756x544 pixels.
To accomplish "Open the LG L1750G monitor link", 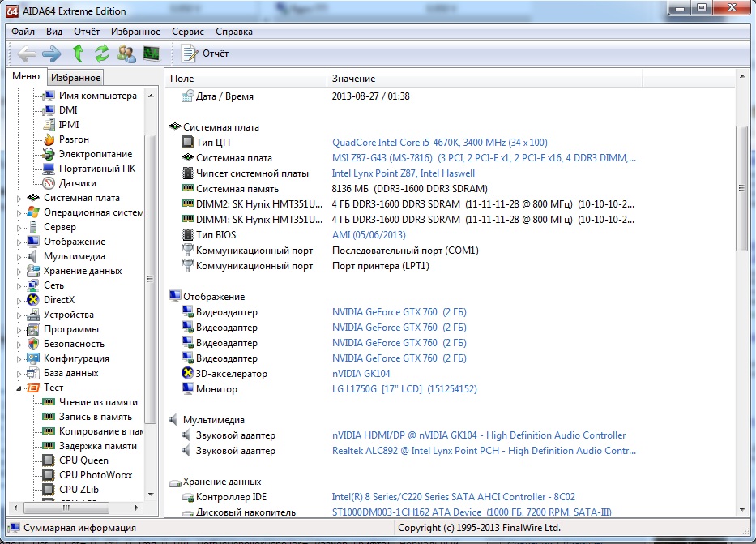I will 404,389.
